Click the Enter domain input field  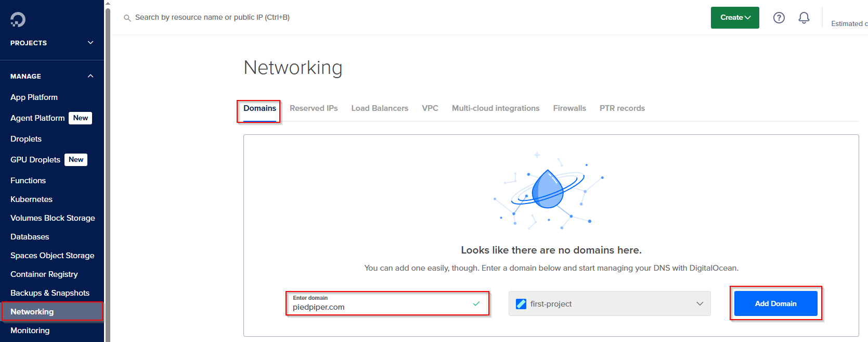[380, 307]
